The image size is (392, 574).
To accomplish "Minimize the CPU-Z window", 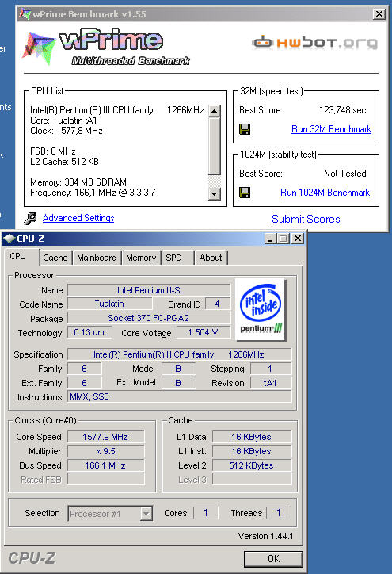I will 270,239.
